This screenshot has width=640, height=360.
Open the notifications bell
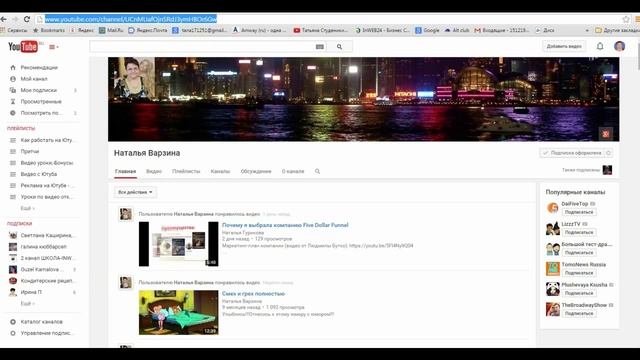click(600, 47)
